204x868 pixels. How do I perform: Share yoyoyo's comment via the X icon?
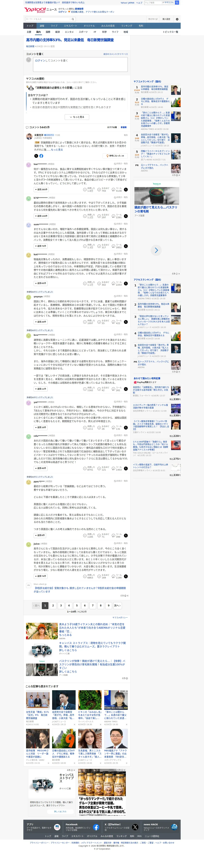(126, 322)
